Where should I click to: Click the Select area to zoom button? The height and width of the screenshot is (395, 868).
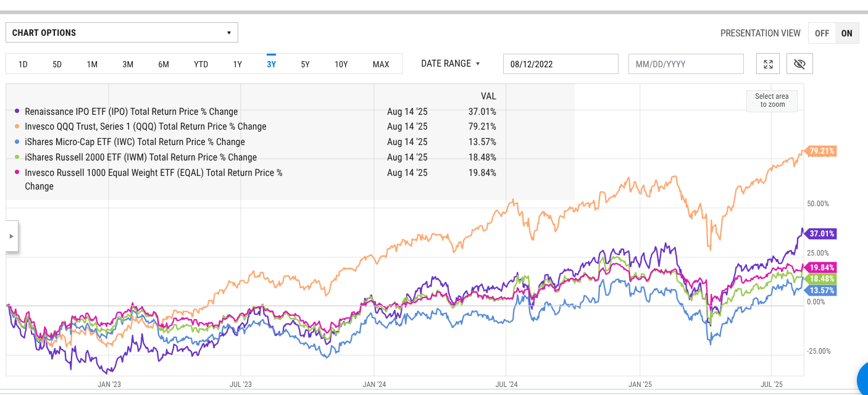772,101
